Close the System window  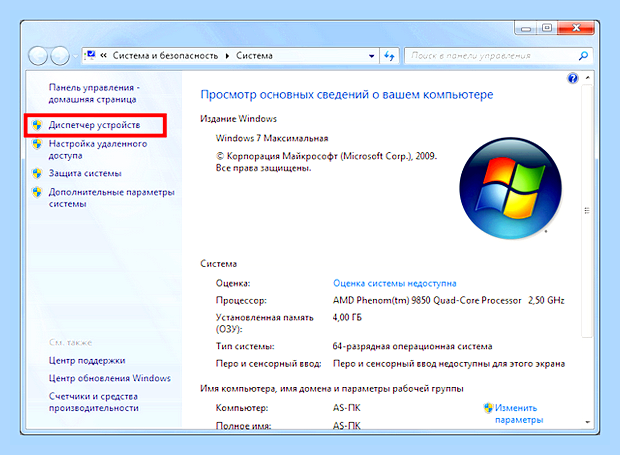click(576, 28)
